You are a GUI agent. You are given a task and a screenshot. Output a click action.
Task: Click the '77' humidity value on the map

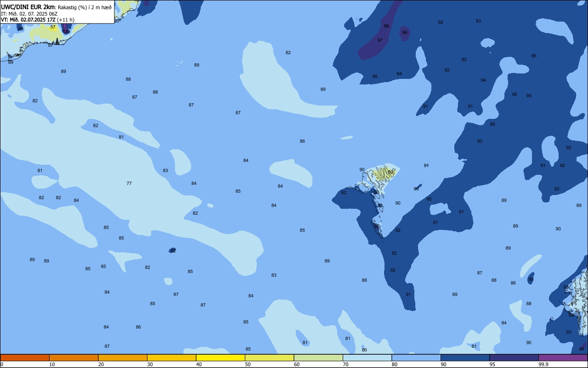point(129,184)
